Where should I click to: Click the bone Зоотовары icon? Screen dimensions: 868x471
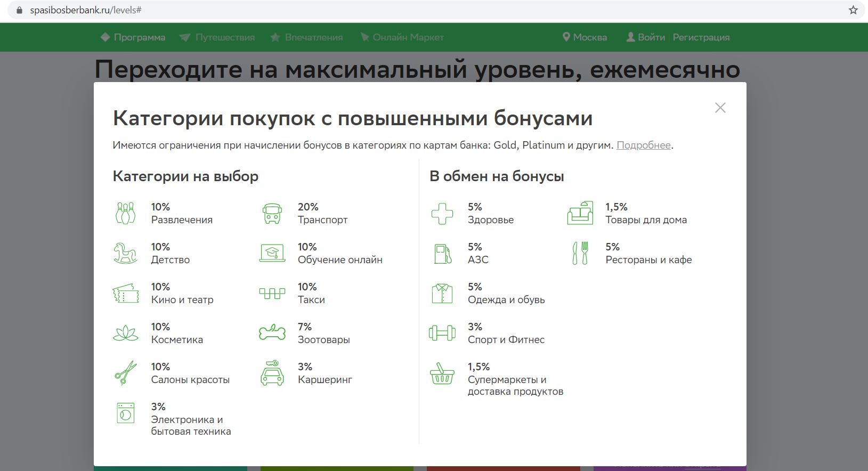click(272, 333)
